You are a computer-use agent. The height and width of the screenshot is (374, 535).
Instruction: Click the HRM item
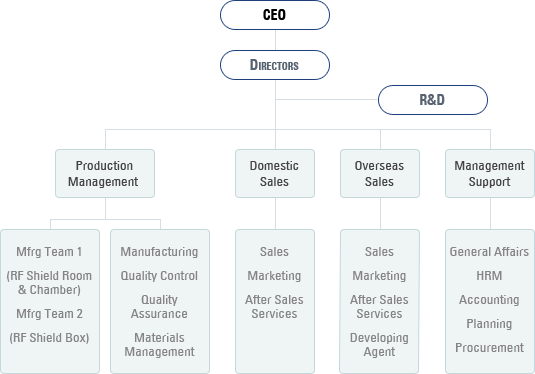pos(489,276)
